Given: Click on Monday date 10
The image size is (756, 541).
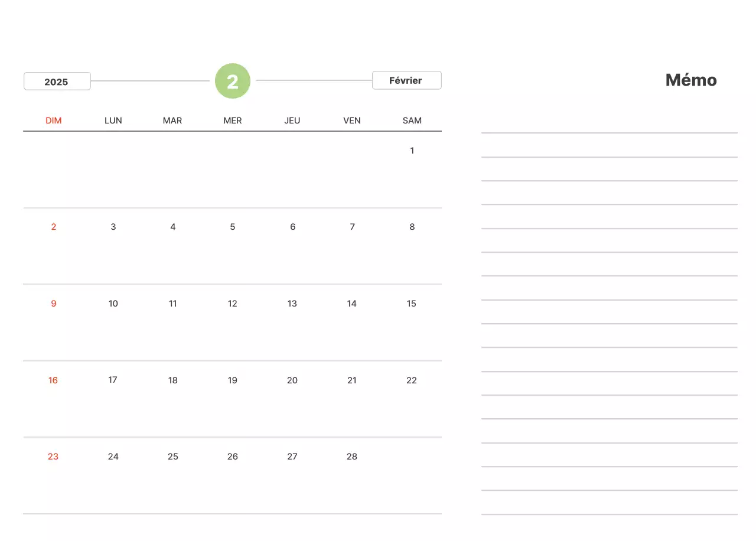Looking at the screenshot, I should click(113, 304).
